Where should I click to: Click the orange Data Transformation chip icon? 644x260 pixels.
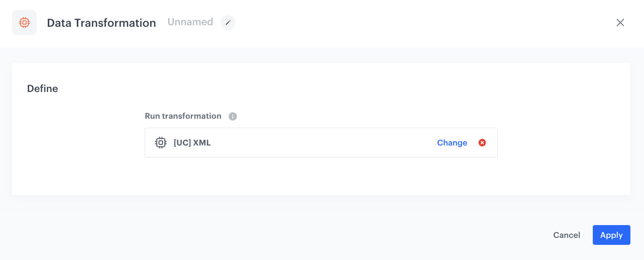[24, 23]
